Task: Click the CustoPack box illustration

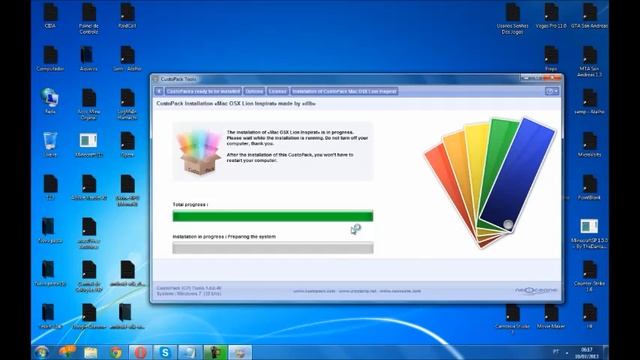Action: point(199,153)
